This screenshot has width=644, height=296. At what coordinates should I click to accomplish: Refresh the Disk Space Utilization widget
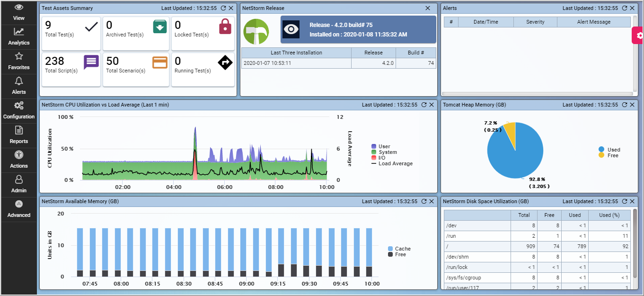click(x=625, y=201)
